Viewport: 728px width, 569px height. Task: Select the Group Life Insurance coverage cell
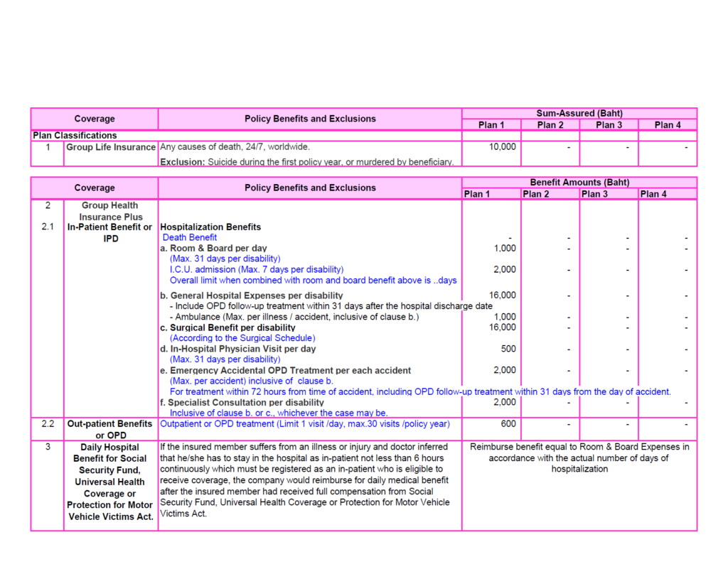pyautogui.click(x=111, y=147)
